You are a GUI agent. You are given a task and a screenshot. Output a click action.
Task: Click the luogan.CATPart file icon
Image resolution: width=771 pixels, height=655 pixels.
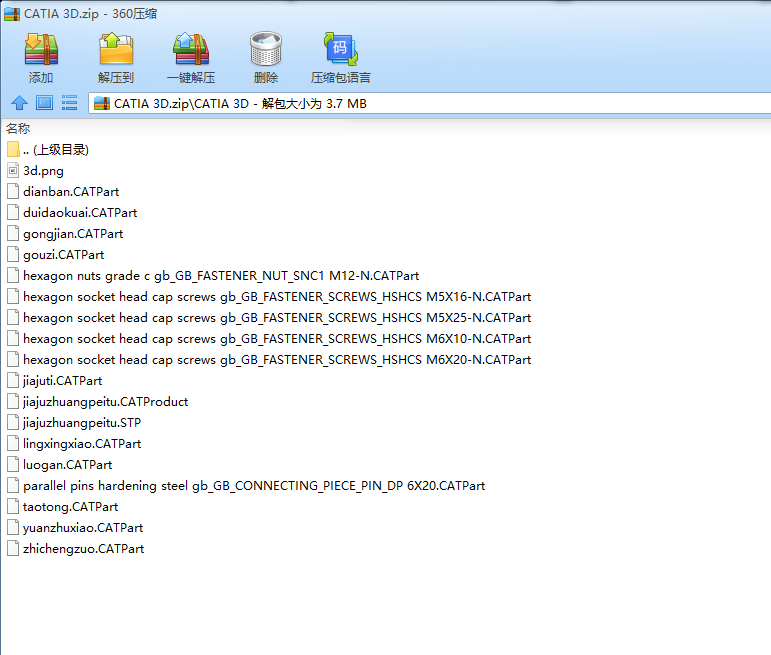(x=13, y=465)
